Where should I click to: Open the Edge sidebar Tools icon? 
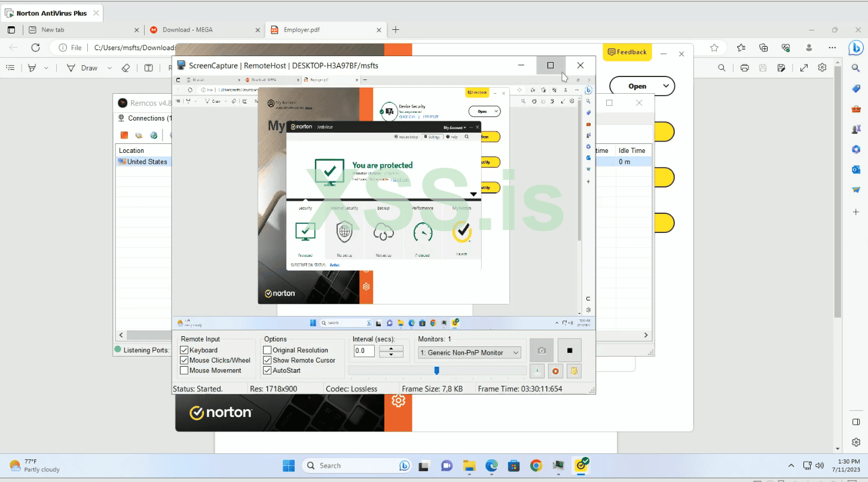tap(855, 109)
